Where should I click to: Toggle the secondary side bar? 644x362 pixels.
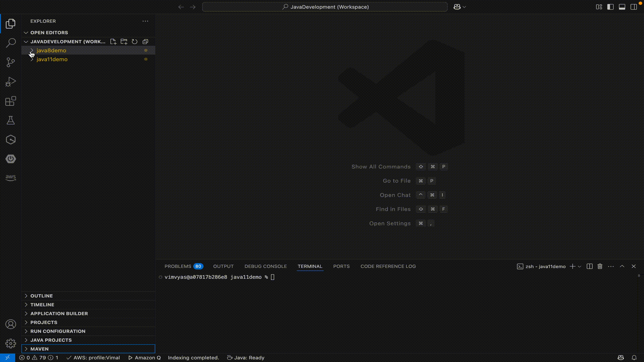(x=634, y=7)
